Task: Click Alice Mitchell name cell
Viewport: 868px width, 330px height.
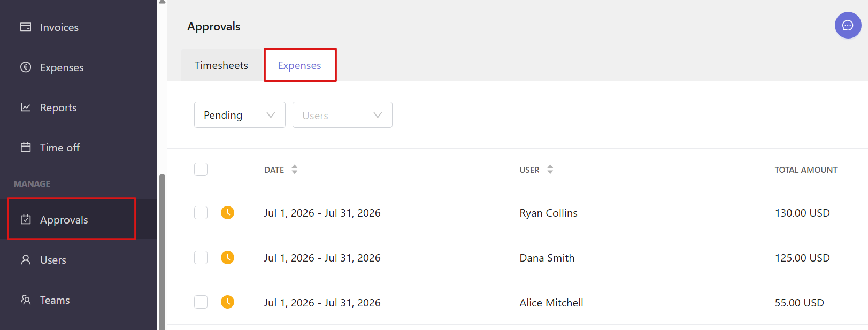Action: [x=551, y=303]
